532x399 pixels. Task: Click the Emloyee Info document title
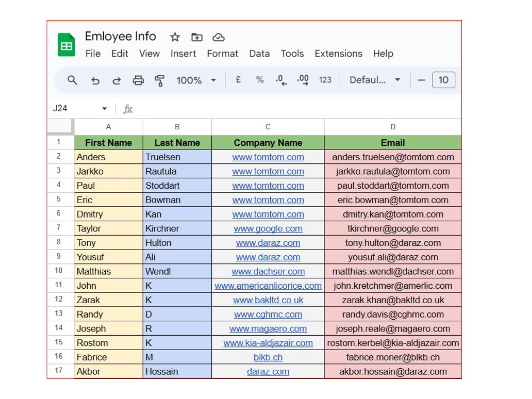click(x=120, y=36)
